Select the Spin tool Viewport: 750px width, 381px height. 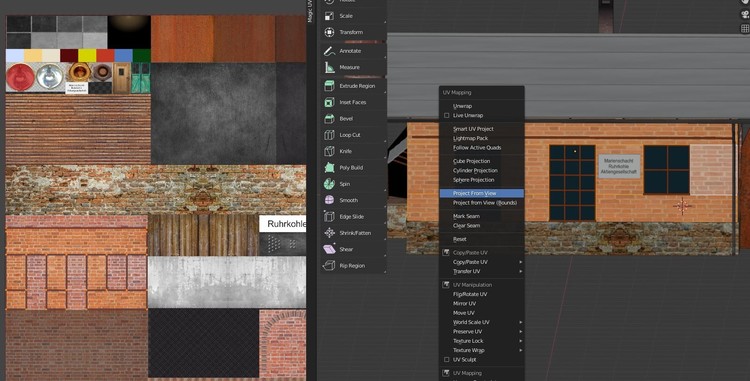pos(353,184)
